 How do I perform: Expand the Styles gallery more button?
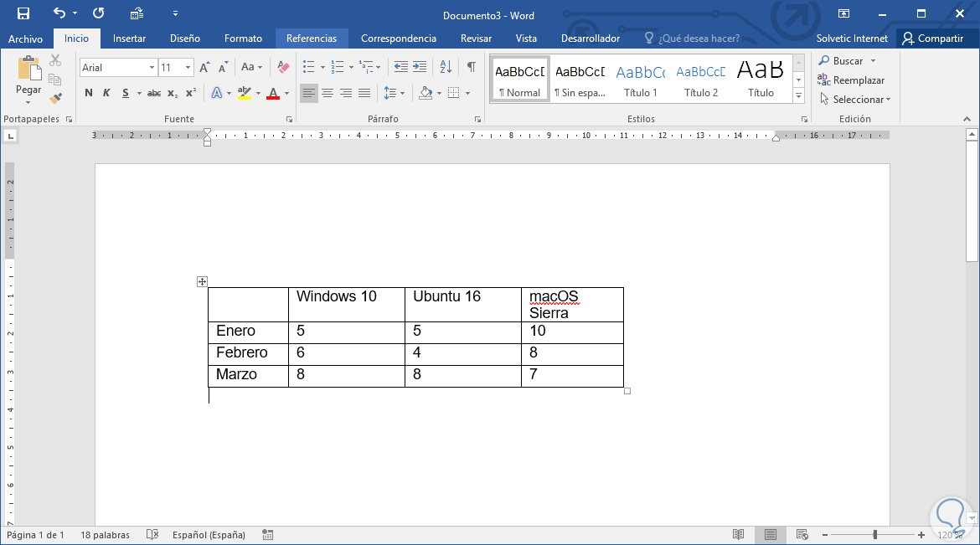click(798, 95)
